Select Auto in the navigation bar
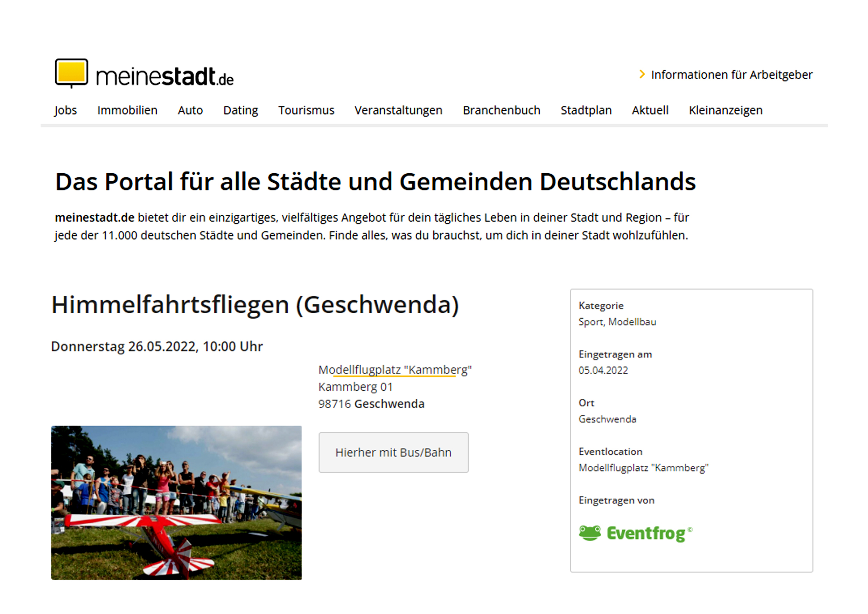Viewport: 868px width, 614px height. click(190, 110)
